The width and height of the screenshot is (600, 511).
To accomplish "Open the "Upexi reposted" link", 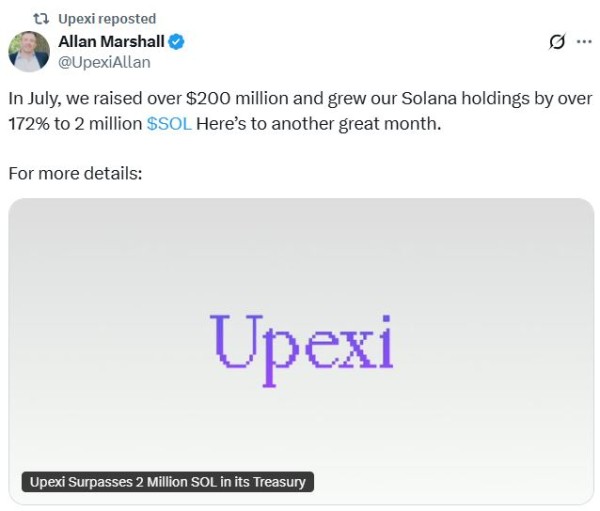I will click(x=108, y=18).
